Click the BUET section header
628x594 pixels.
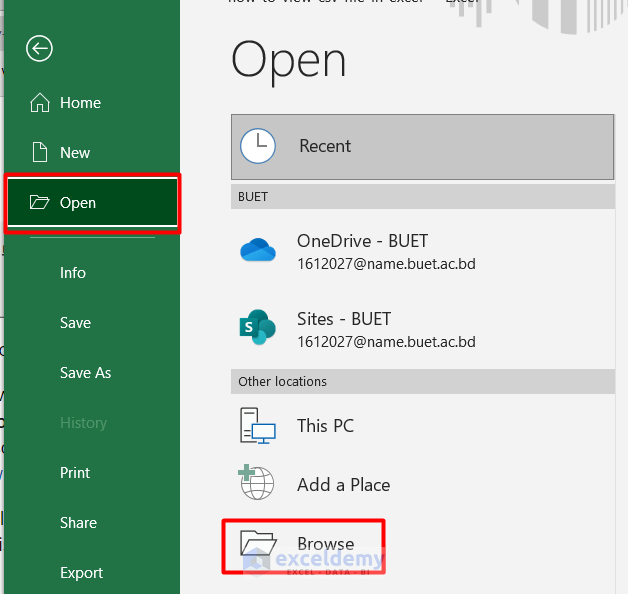[x=423, y=197]
